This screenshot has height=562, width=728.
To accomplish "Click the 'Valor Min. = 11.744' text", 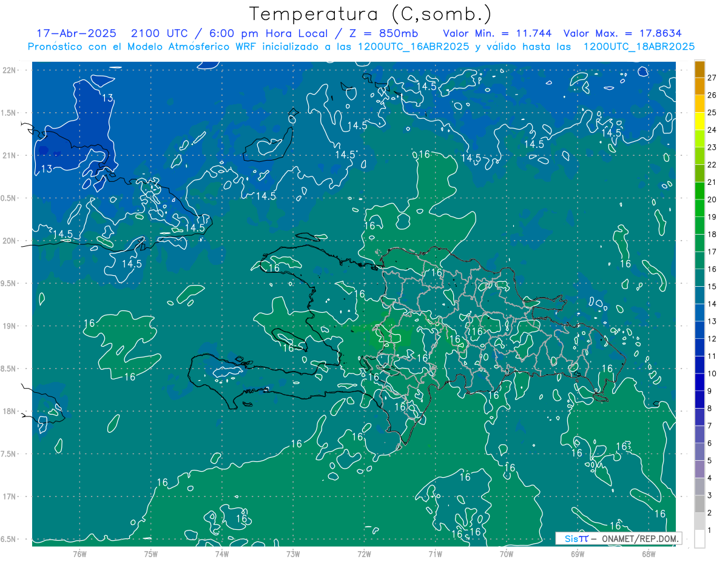I will [497, 33].
